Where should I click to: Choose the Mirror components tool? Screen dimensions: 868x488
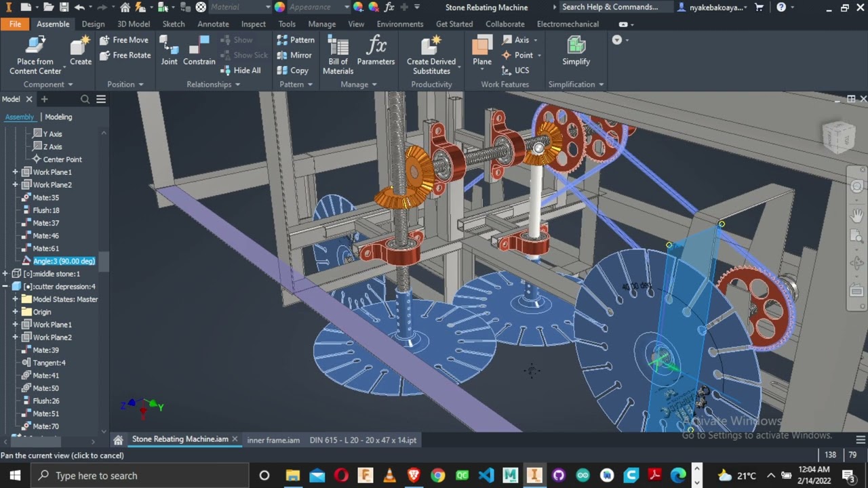pos(294,56)
